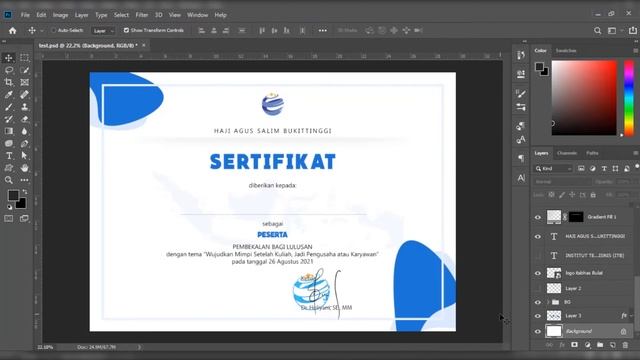The height and width of the screenshot is (360, 640).
Task: Open the workspace switcher dropdown
Action: [614, 31]
